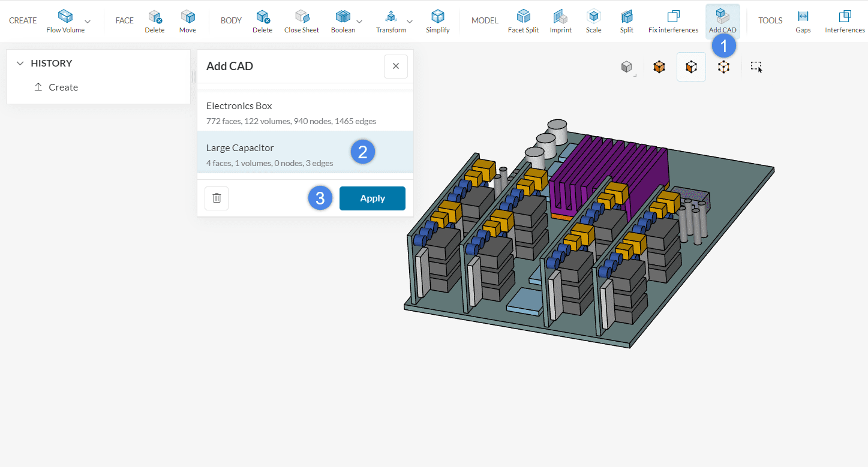The width and height of the screenshot is (868, 467).
Task: Activate box selection mode
Action: (756, 67)
